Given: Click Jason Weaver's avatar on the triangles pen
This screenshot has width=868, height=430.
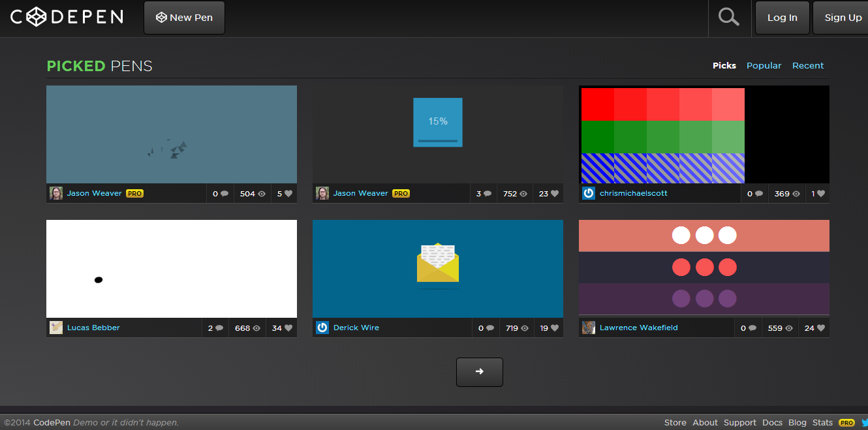Looking at the screenshot, I should [56, 193].
